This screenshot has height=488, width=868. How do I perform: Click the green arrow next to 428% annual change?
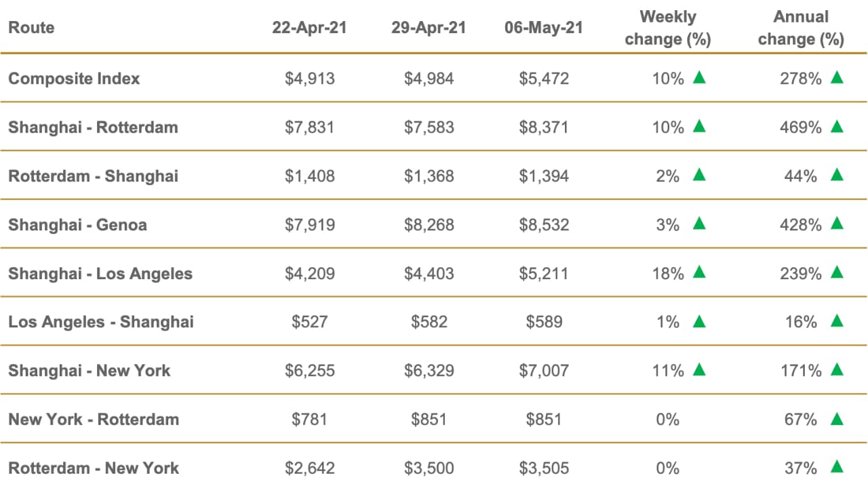[x=837, y=224]
